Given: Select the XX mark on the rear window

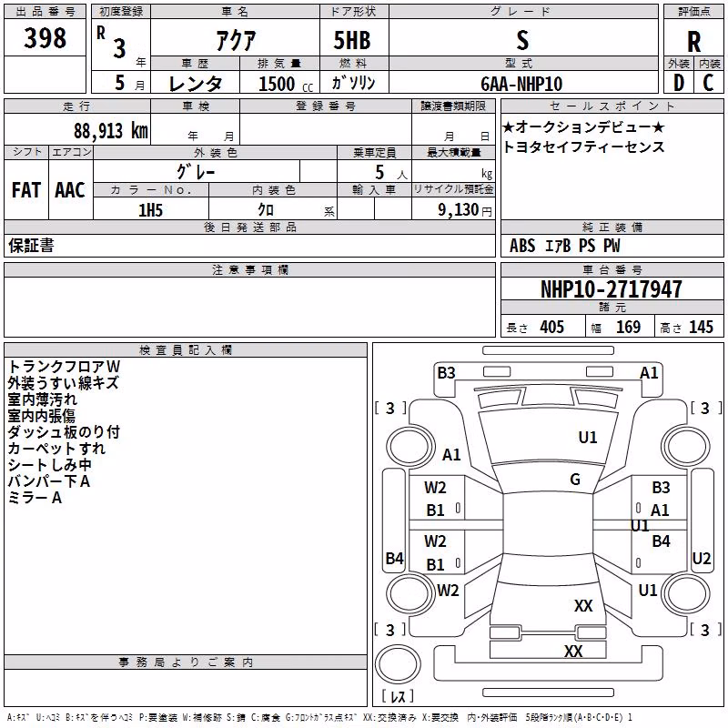Looking at the screenshot, I should pyautogui.click(x=583, y=606).
